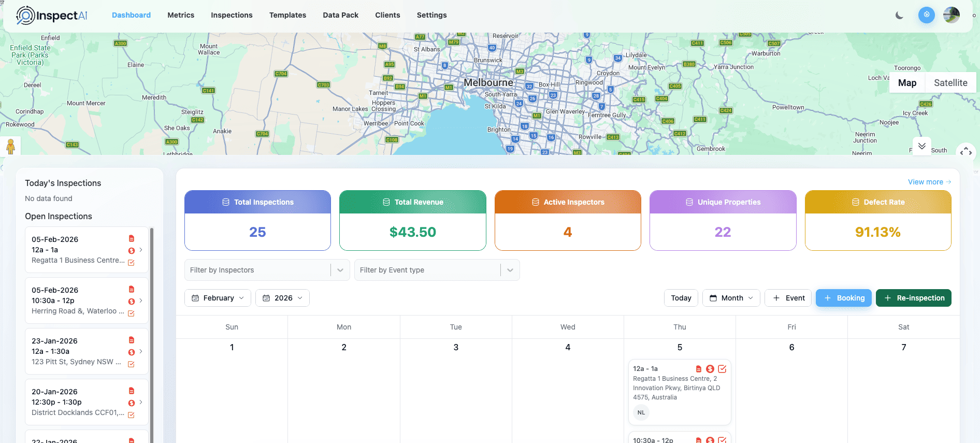980x443 pixels.
Task: Pick up the Street View pegman
Action: coord(10,146)
